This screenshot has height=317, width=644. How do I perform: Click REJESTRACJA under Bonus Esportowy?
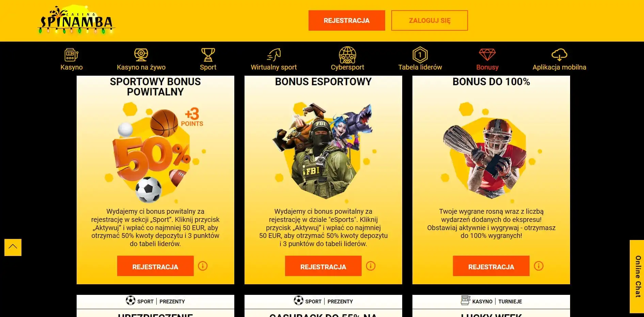(x=323, y=266)
